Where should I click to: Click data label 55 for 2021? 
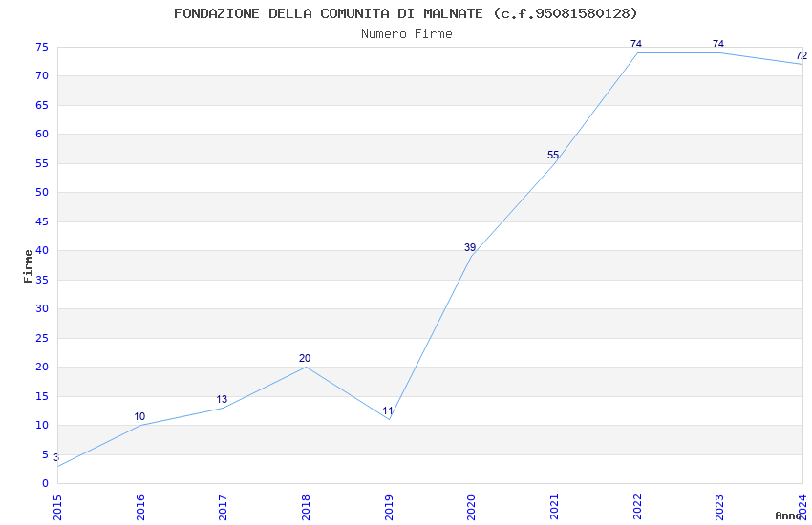click(553, 155)
